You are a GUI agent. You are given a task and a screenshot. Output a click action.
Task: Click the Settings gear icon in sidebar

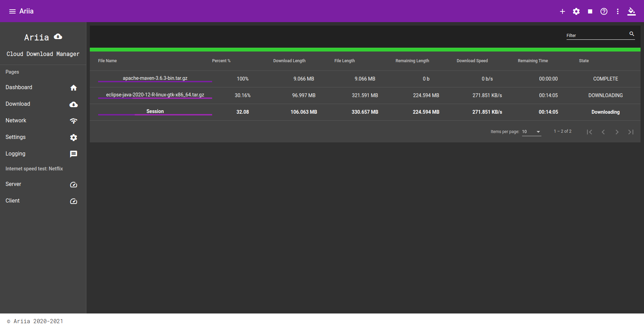coord(74,138)
